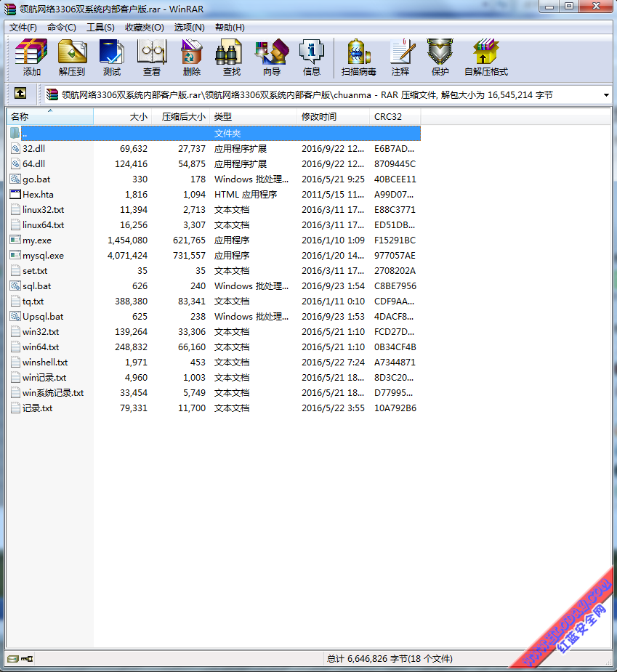The image size is (617, 672).
Task: Select the set.txt file
Action: click(35, 271)
